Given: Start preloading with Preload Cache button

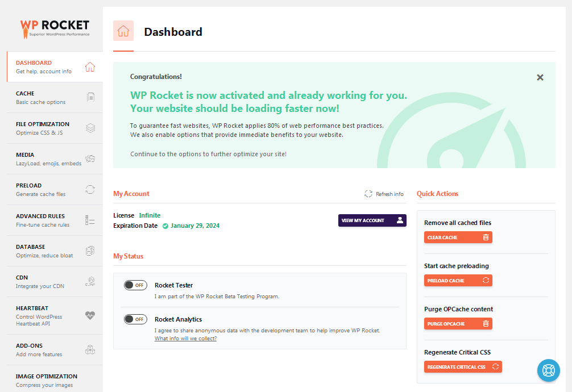Looking at the screenshot, I should click(458, 281).
